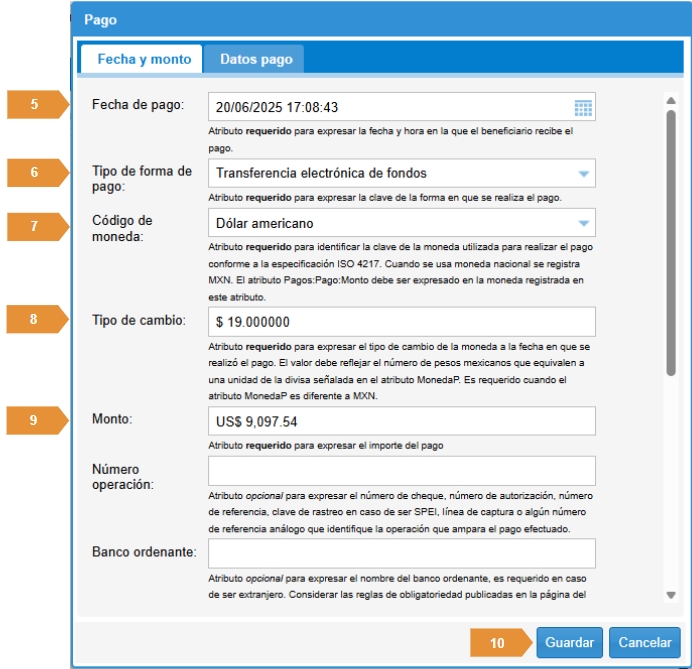Click the Número operación text field
Viewport: 692px width, 669px height.
click(402, 470)
